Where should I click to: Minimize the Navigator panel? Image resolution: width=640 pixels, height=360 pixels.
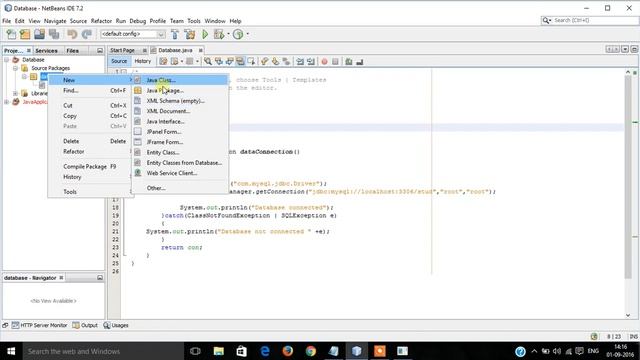tap(100, 278)
